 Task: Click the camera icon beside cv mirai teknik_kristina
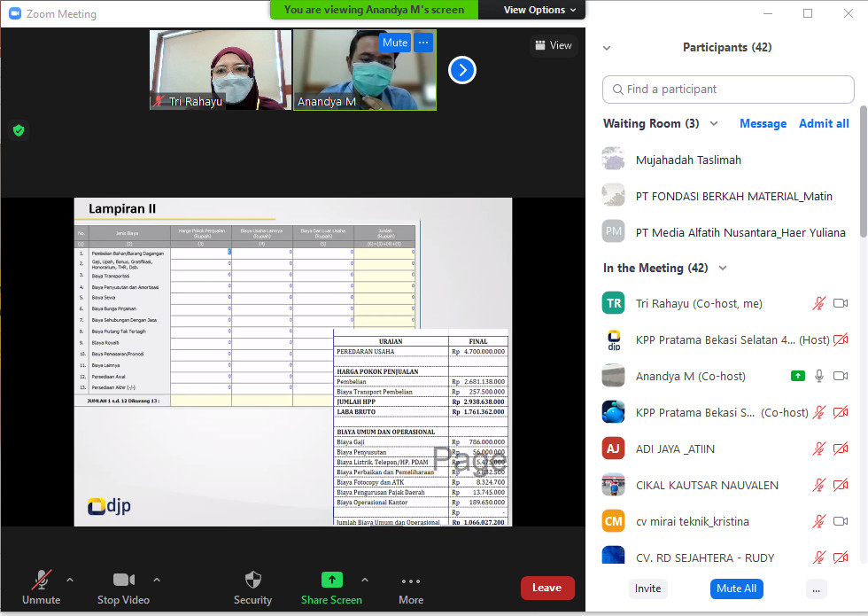(x=841, y=521)
